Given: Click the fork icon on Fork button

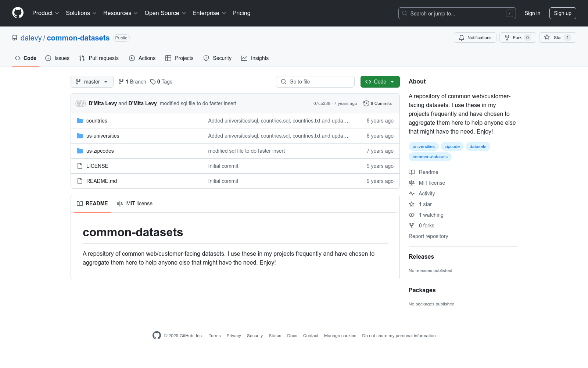Looking at the screenshot, I should 507,38.
